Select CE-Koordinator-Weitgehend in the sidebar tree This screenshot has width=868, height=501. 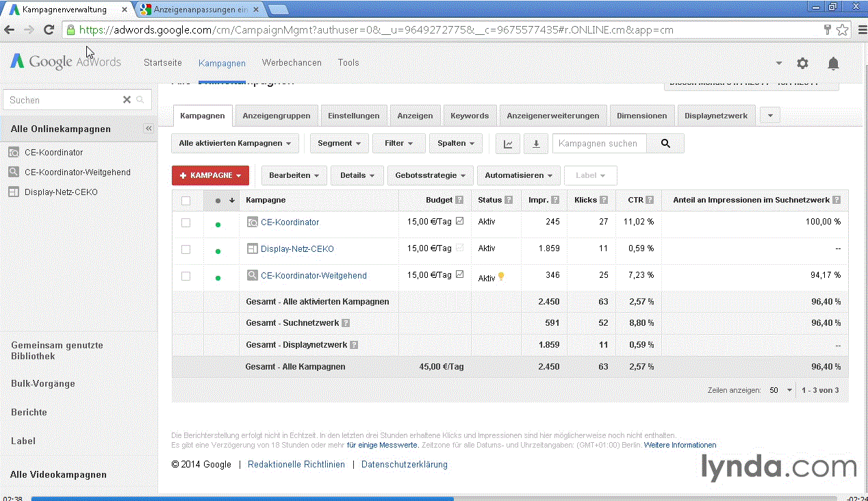(x=77, y=172)
